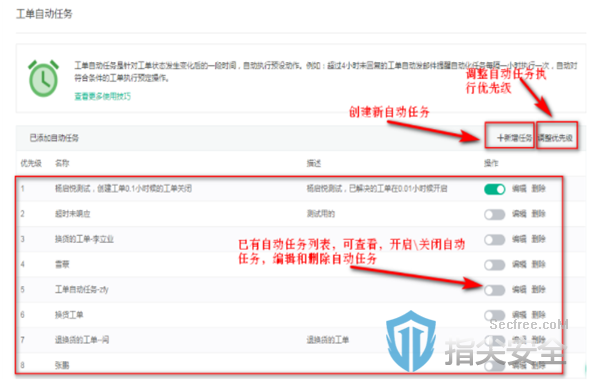
Task: Click the row 1 description ending 0.01小时候开启
Action: click(377, 189)
